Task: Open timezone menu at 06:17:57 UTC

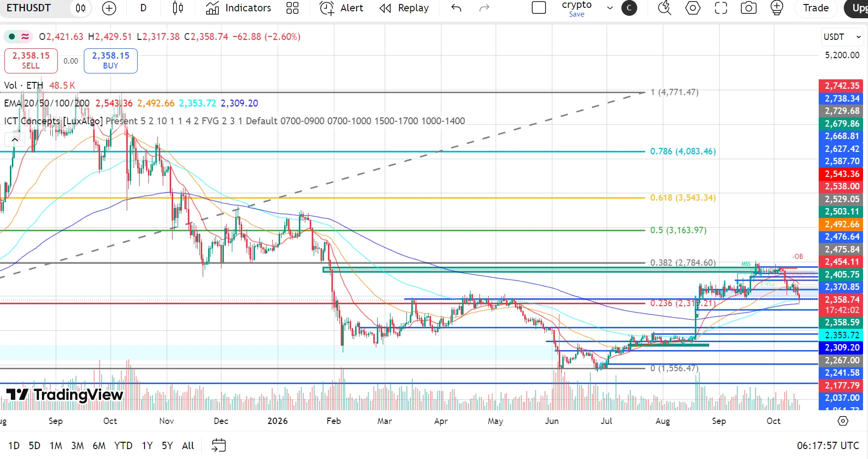Action: point(828,446)
